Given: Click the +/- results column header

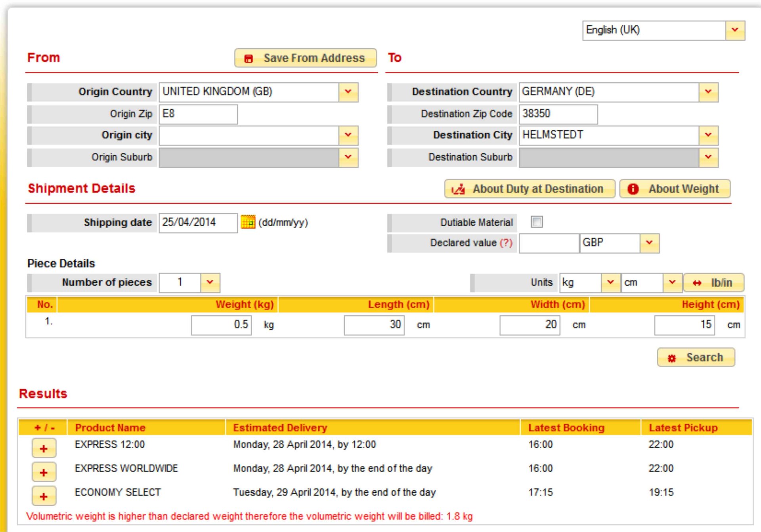Looking at the screenshot, I should [x=44, y=427].
